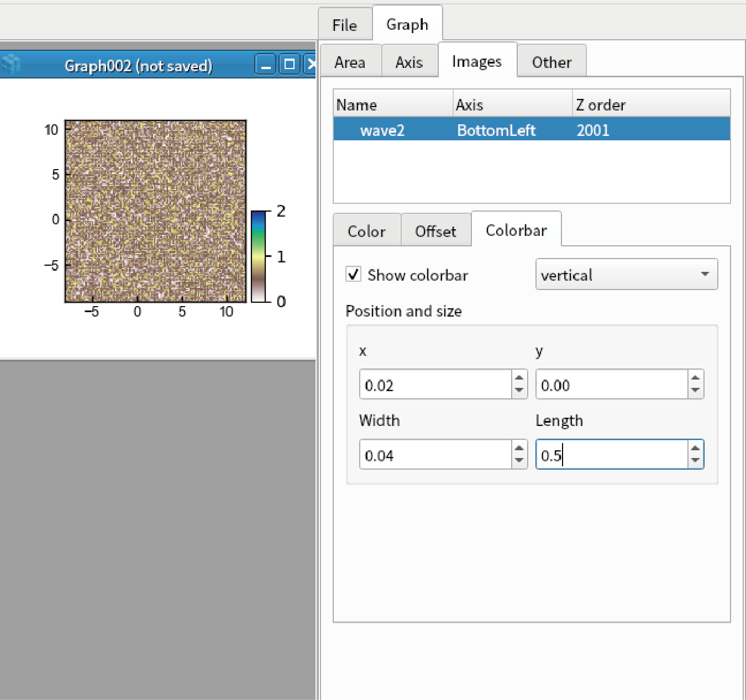The width and height of the screenshot is (746, 700).
Task: Decrease the colorbar Width value
Action: (x=519, y=461)
